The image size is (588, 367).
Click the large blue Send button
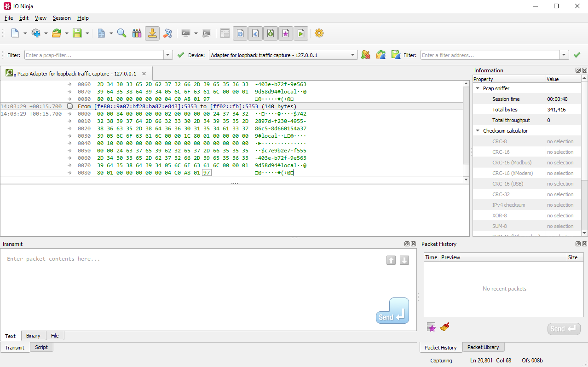pyautogui.click(x=392, y=311)
